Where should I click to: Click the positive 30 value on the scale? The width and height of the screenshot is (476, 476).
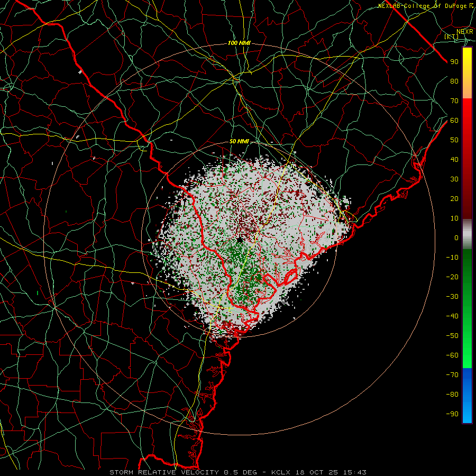(x=454, y=179)
